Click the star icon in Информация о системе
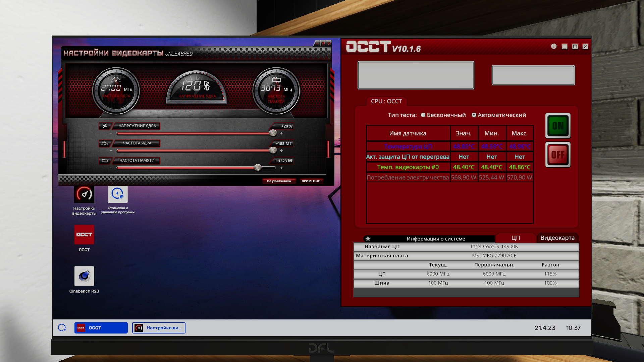Image resolution: width=644 pixels, height=362 pixels. coord(368,239)
